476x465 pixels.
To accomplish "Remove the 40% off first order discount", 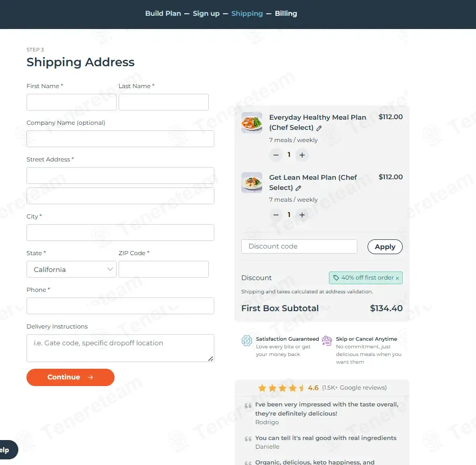I will [397, 278].
